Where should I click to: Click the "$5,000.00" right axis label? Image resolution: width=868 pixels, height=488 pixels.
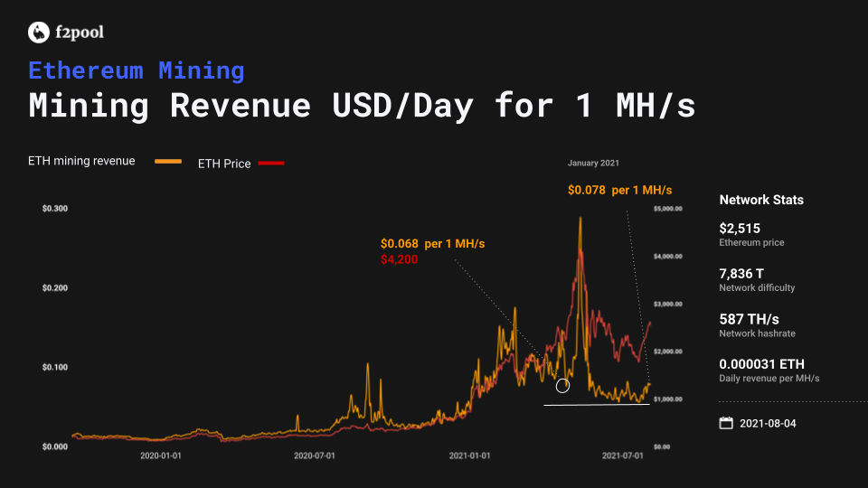click(x=667, y=209)
